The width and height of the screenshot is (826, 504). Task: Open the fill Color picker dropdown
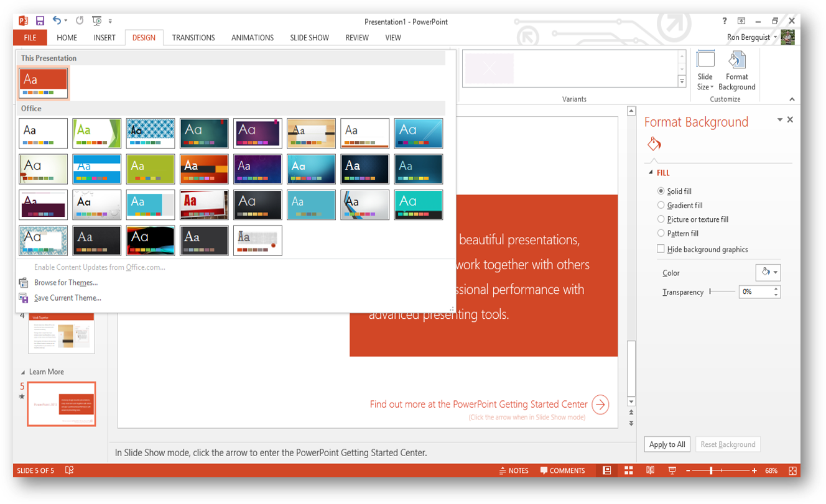[x=768, y=272]
